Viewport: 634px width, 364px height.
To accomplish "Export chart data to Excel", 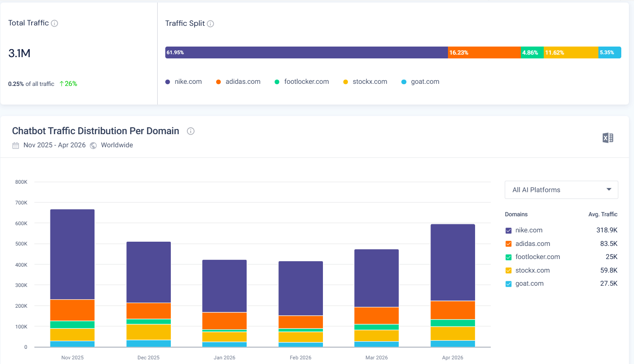I will tap(608, 138).
